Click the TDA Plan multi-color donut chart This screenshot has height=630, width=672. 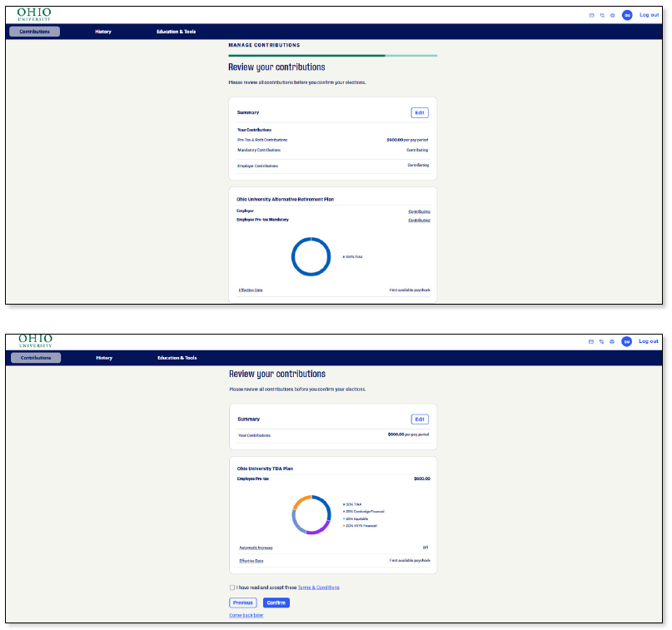[x=311, y=515]
